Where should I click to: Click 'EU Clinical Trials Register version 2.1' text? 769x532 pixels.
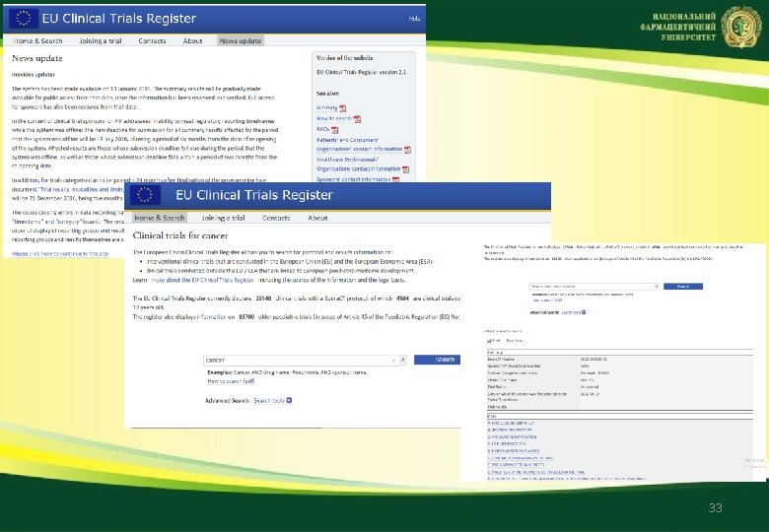(x=362, y=72)
